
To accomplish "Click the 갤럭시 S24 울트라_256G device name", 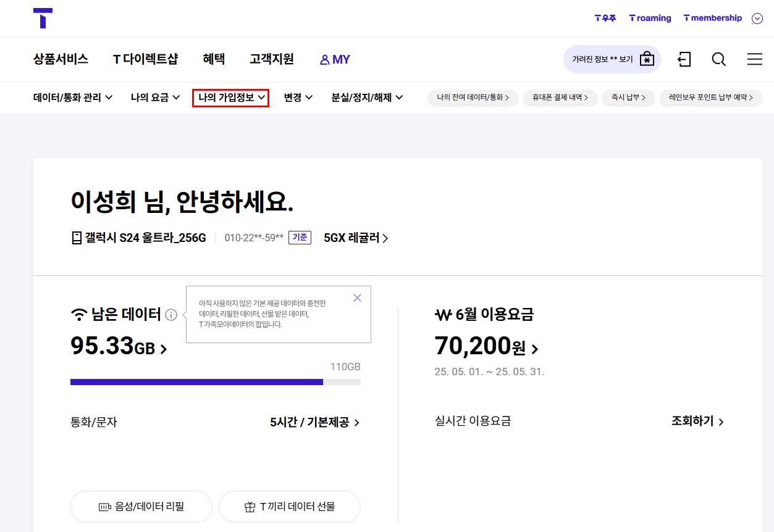I will [146, 238].
